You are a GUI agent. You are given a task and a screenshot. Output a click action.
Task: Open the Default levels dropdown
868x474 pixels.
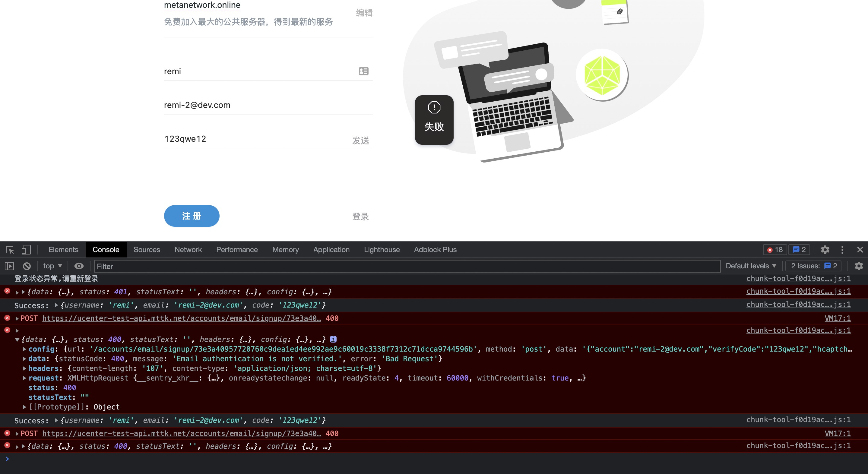click(x=751, y=266)
